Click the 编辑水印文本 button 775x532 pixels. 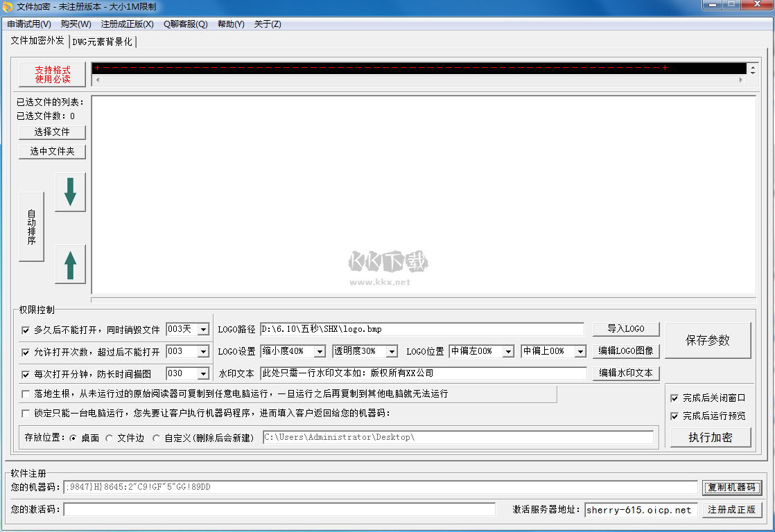pos(626,373)
